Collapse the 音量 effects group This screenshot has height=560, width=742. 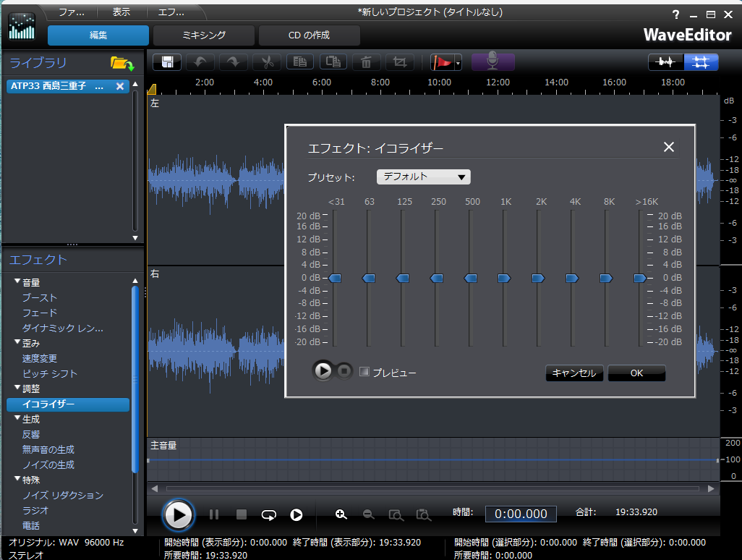(x=17, y=281)
